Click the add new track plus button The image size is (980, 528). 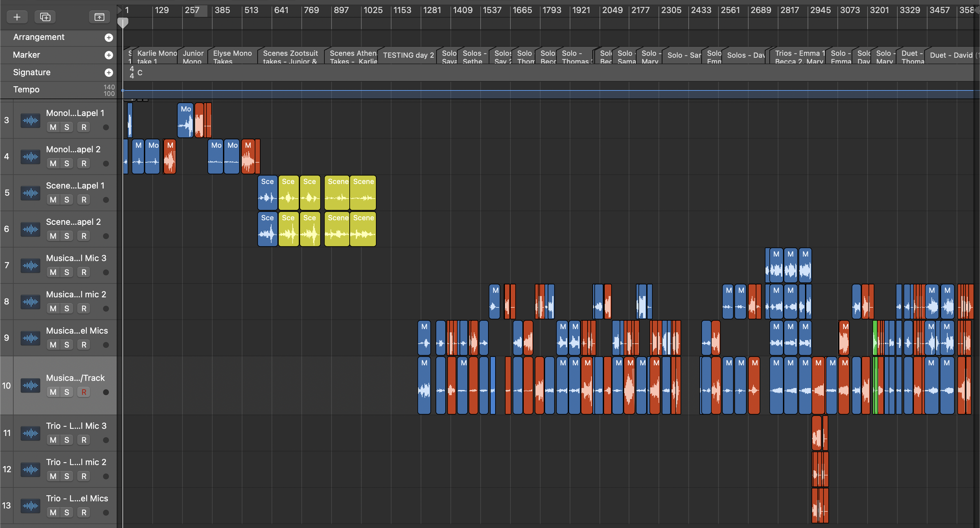(17, 17)
